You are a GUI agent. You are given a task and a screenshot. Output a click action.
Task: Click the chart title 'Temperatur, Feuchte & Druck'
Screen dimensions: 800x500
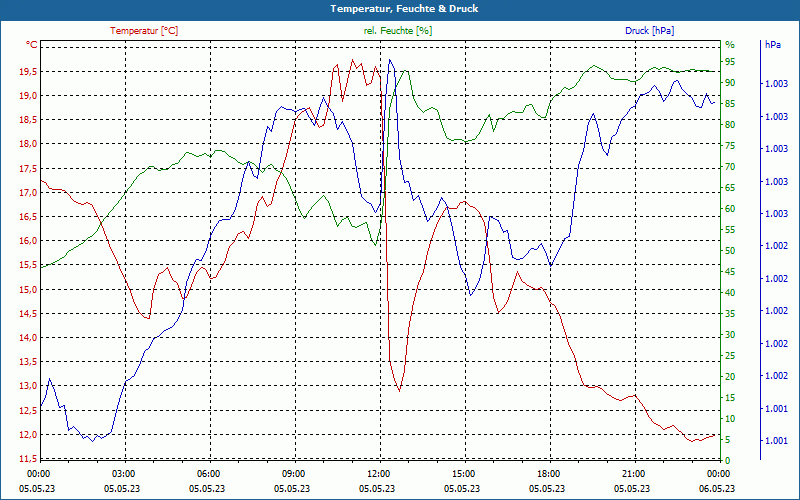tap(404, 9)
